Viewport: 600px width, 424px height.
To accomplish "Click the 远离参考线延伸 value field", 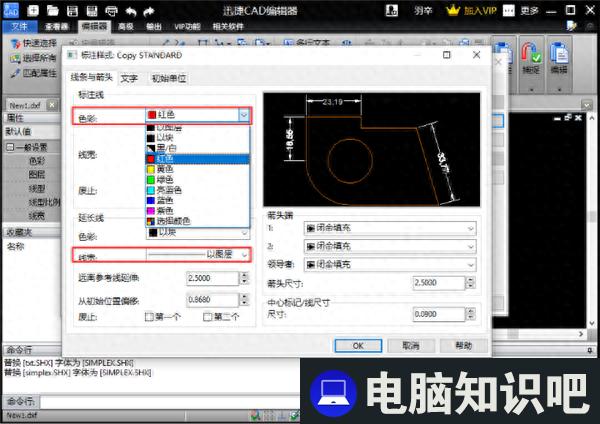I will (212, 278).
